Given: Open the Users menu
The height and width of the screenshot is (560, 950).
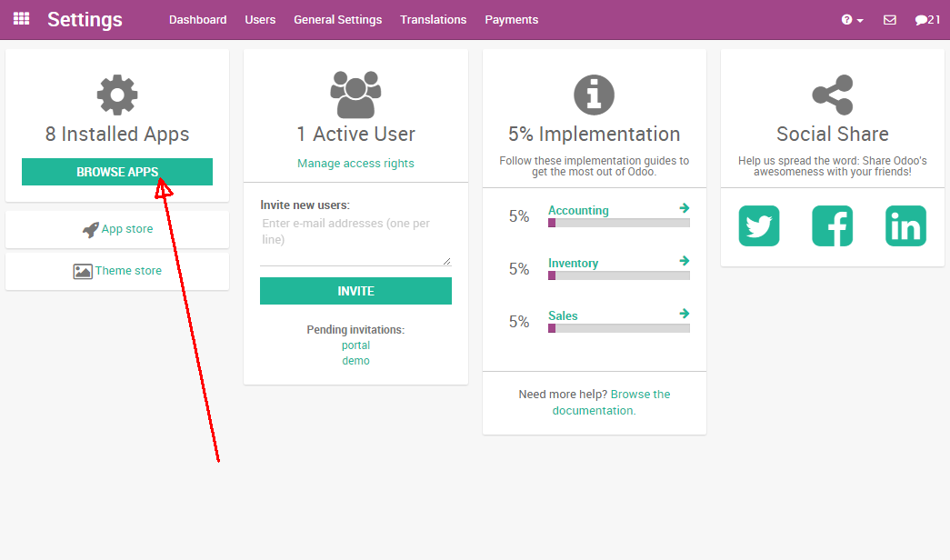Looking at the screenshot, I should [260, 20].
